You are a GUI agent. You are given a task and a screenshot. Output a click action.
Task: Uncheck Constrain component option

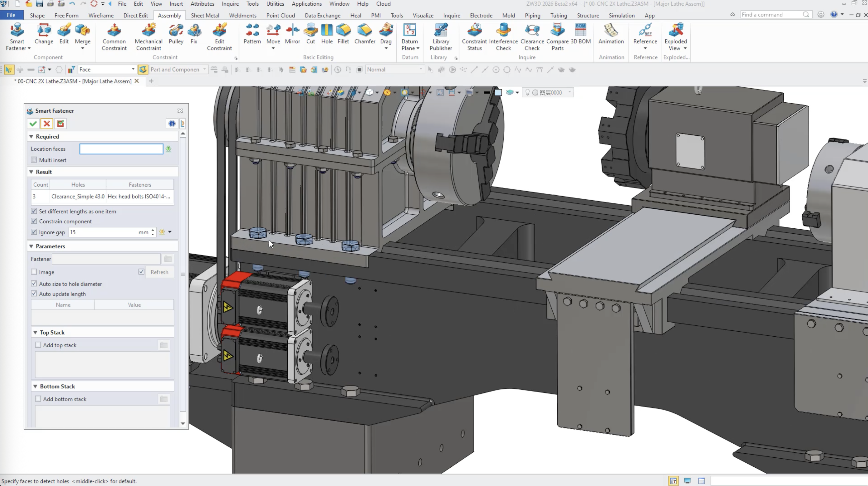point(34,221)
